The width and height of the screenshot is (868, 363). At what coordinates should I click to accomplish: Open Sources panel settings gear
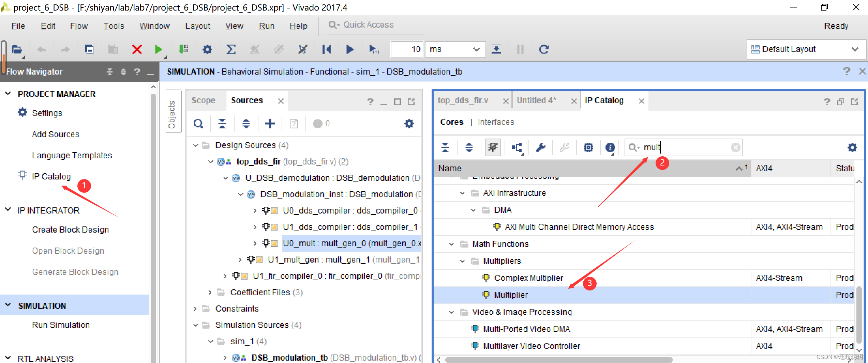[409, 124]
